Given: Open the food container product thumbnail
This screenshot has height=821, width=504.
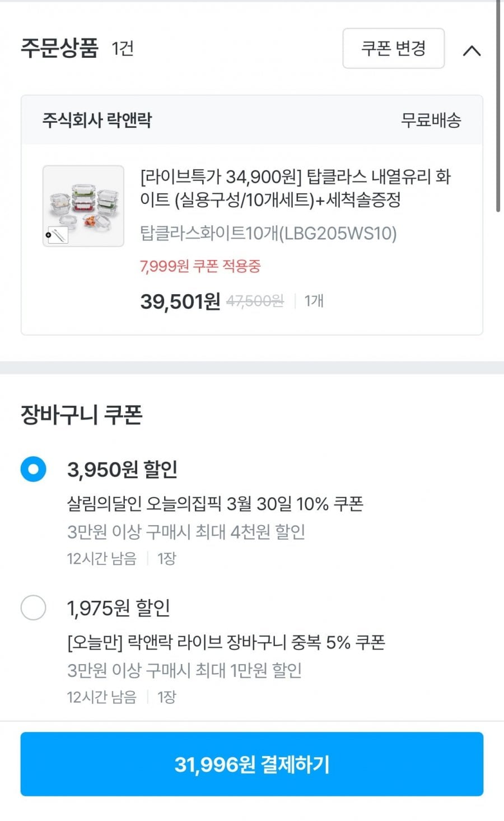Looking at the screenshot, I should click(x=83, y=206).
